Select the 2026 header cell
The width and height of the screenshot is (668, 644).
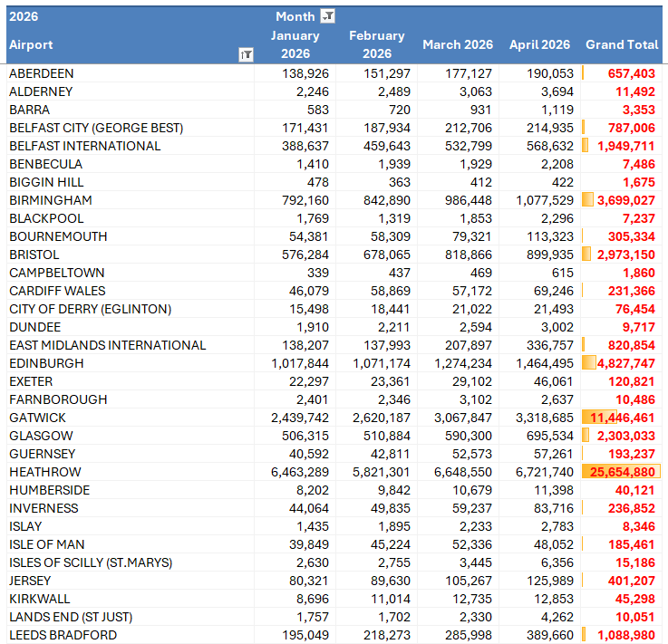point(24,16)
